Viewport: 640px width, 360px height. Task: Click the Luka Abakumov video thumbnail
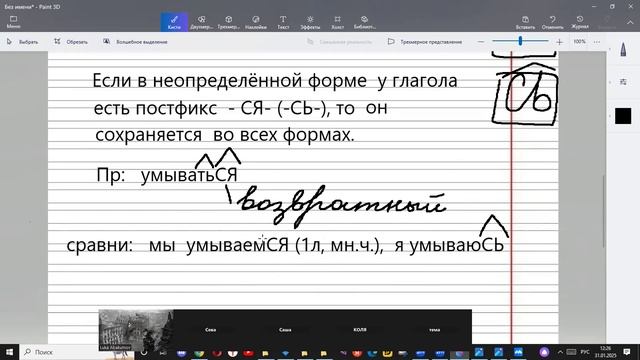(x=136, y=330)
